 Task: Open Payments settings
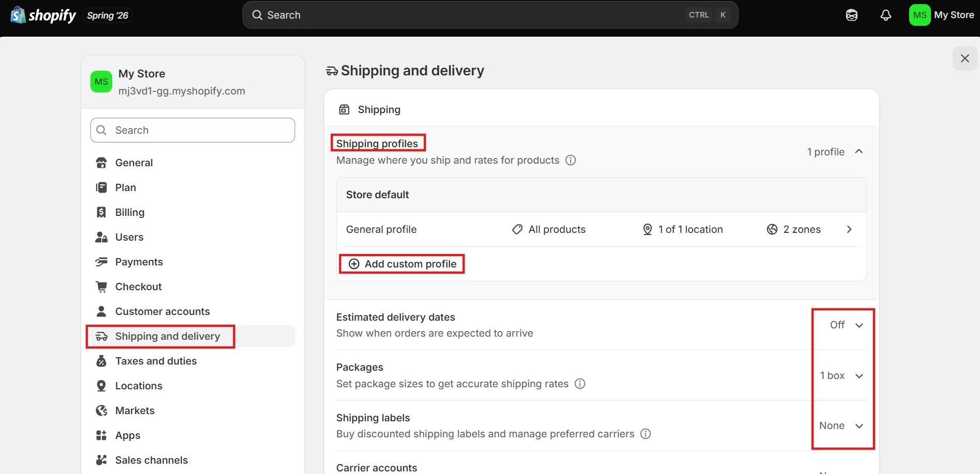(x=192, y=262)
